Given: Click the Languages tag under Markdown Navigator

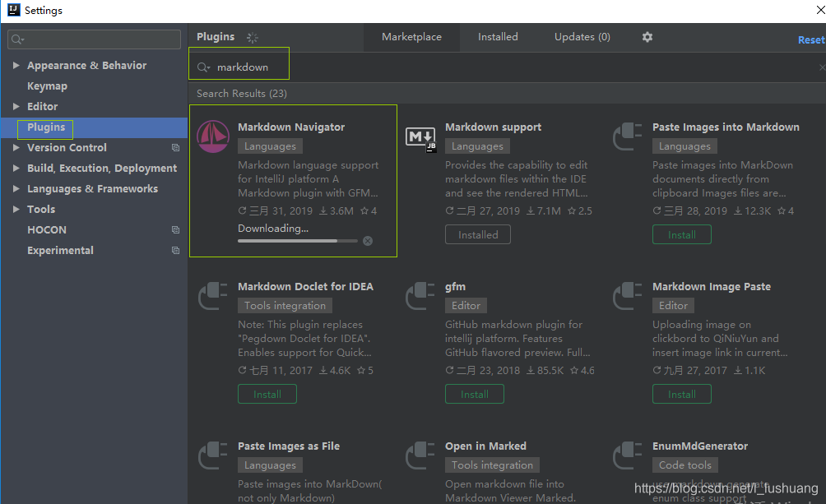Looking at the screenshot, I should click(x=270, y=146).
